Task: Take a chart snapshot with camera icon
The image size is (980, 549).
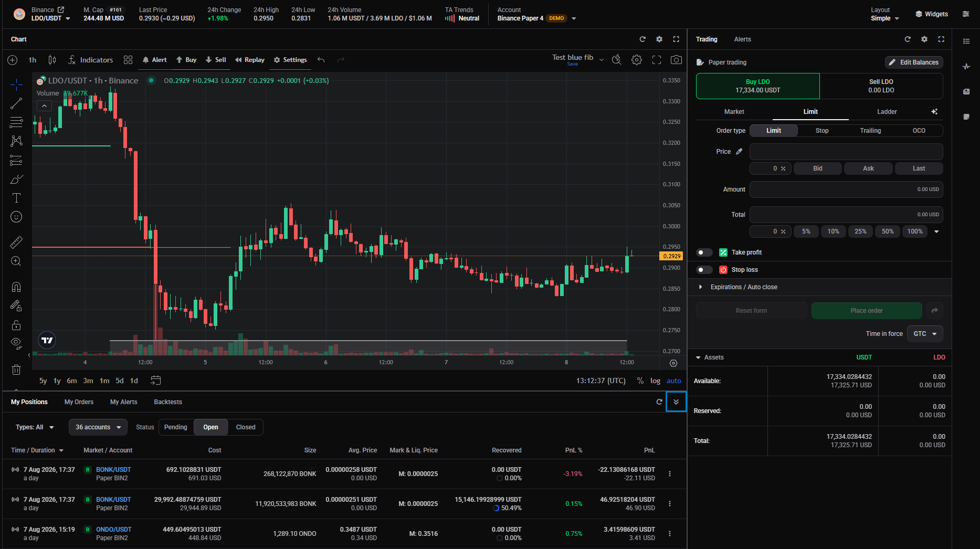Action: coord(676,60)
